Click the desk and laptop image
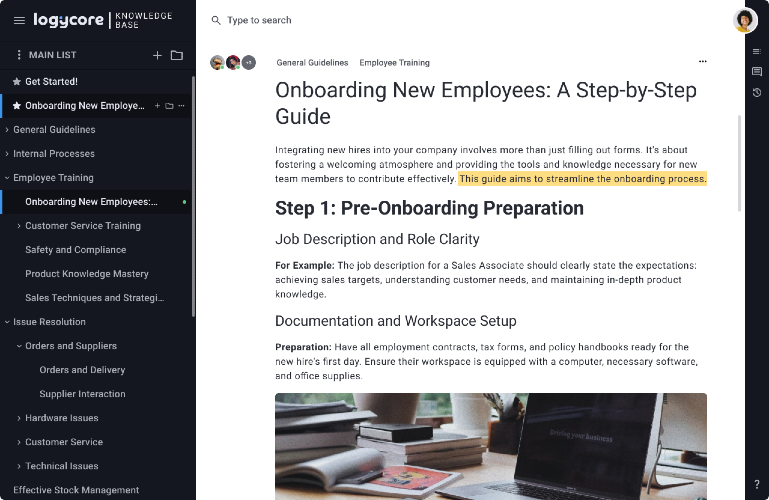Image resolution: width=769 pixels, height=500 pixels. point(491,446)
